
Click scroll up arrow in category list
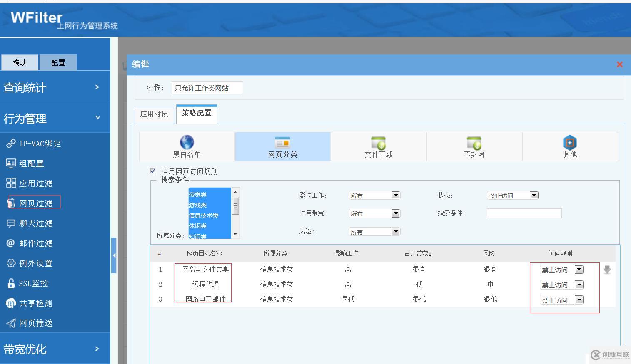[x=235, y=192]
